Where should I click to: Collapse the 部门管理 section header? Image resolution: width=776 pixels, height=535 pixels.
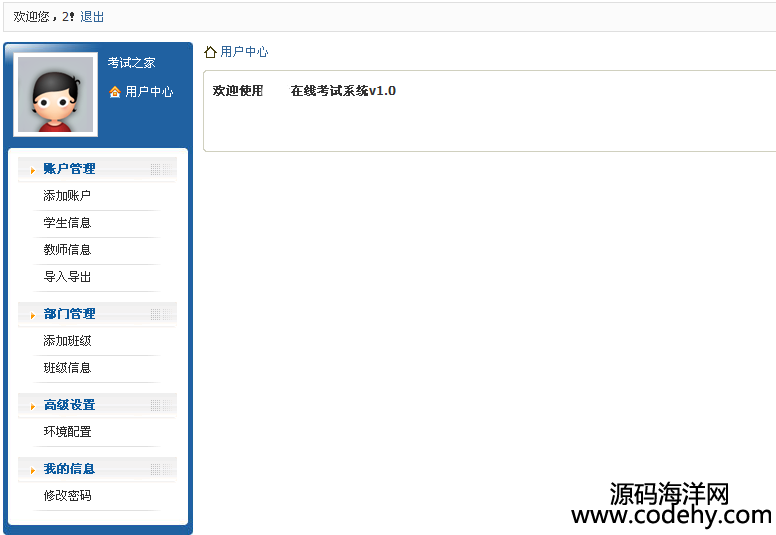point(97,314)
